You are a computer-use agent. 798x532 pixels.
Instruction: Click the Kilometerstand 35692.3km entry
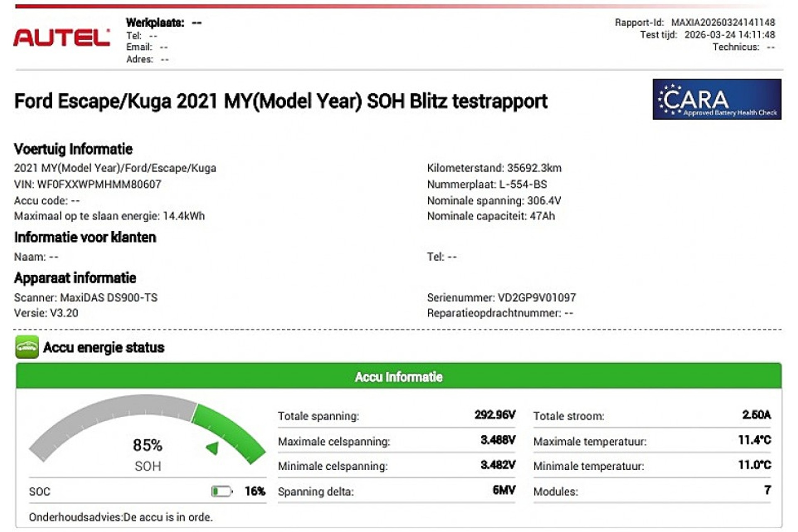pos(494,168)
